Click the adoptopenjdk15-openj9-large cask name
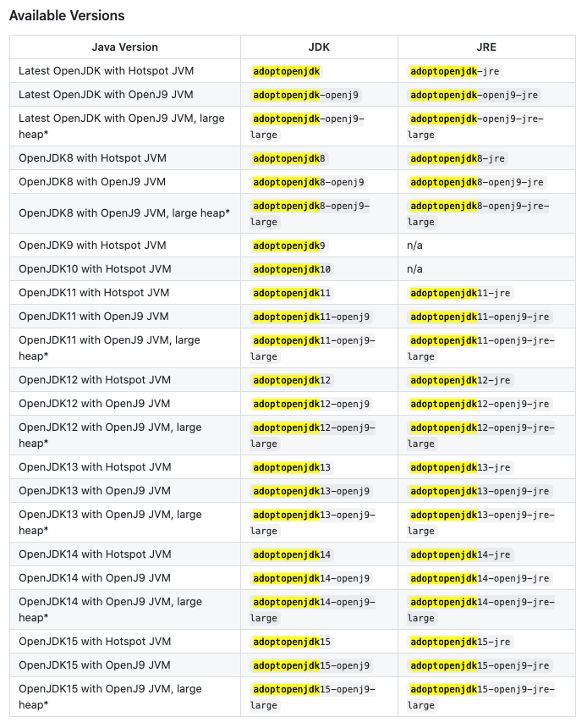The image size is (587, 728). pyautogui.click(x=313, y=698)
